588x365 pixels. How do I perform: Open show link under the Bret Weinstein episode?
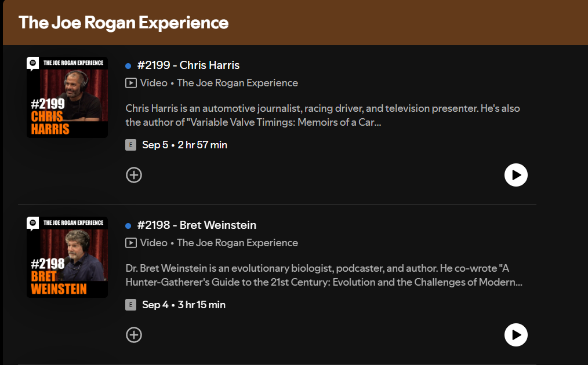pyautogui.click(x=237, y=243)
